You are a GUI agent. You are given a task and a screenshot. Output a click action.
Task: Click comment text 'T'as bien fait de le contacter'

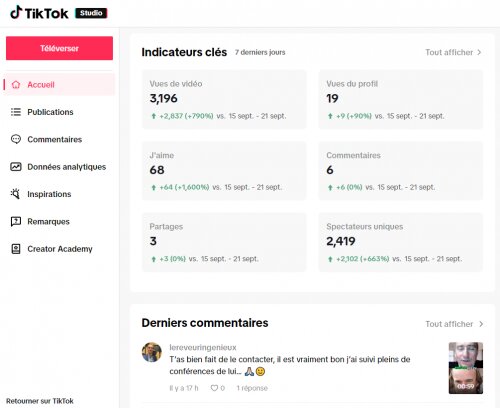[221, 359]
